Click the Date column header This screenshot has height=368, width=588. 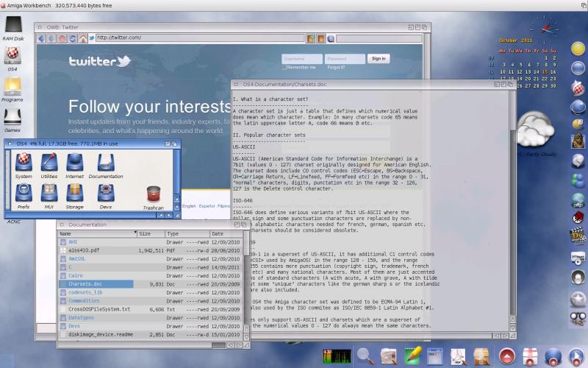(x=226, y=233)
